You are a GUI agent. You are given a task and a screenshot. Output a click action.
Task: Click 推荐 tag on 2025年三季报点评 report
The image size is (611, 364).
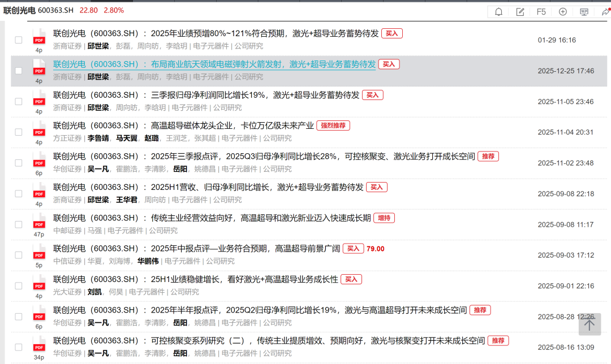pos(488,157)
